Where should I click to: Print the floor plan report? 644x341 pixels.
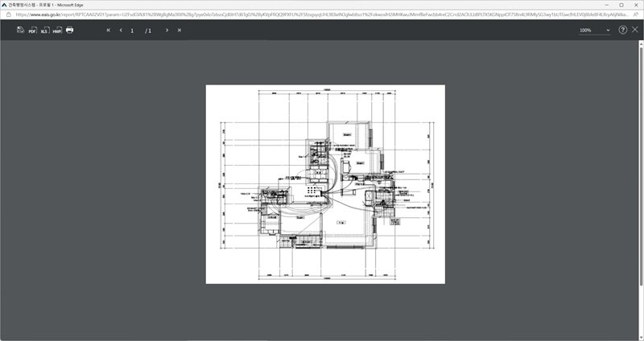click(x=69, y=30)
